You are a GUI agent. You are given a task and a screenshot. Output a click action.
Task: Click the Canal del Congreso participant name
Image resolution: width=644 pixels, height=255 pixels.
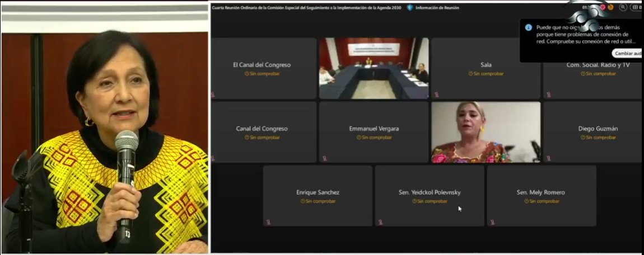click(262, 129)
